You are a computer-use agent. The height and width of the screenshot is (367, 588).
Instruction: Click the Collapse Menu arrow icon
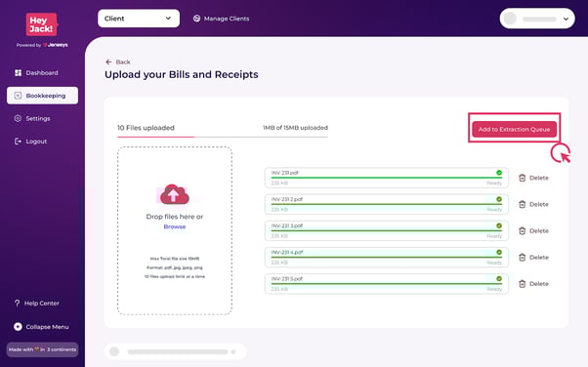[x=18, y=327]
